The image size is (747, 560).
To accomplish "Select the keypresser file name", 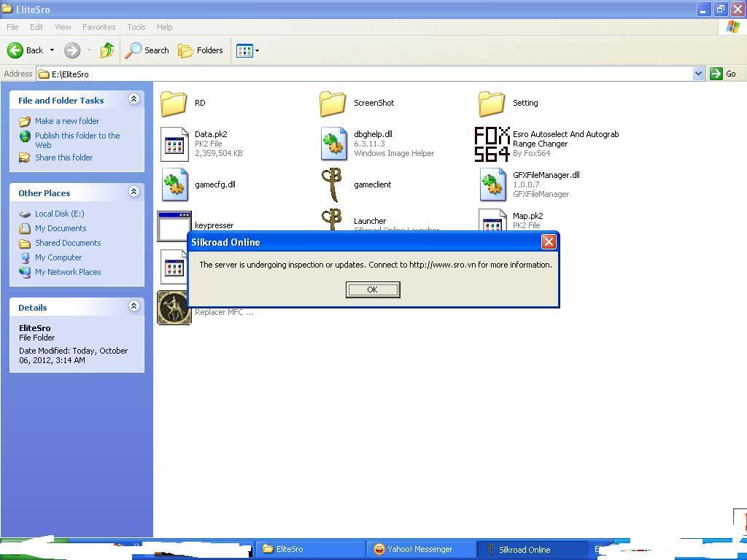I will pyautogui.click(x=214, y=225).
